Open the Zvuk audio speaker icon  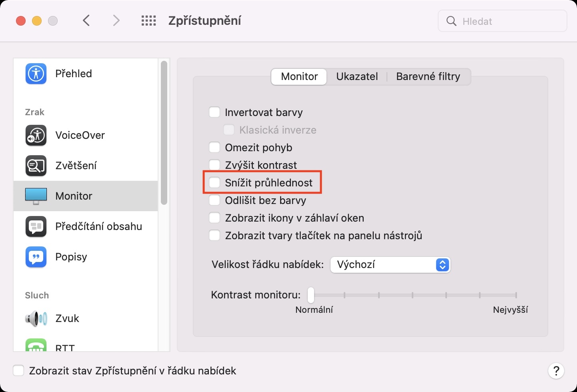click(x=36, y=318)
